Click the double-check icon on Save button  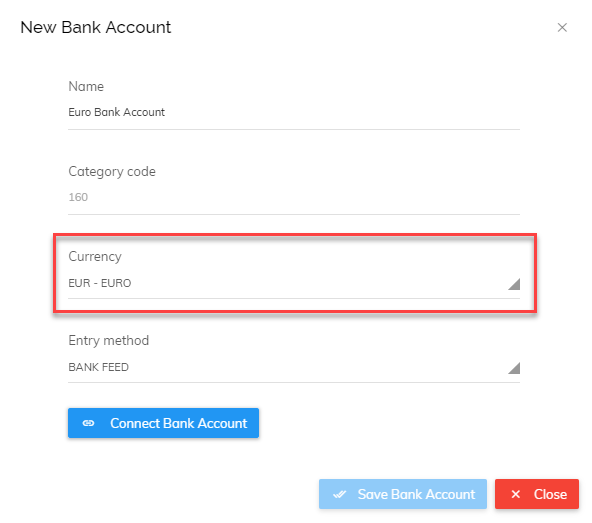click(x=339, y=494)
